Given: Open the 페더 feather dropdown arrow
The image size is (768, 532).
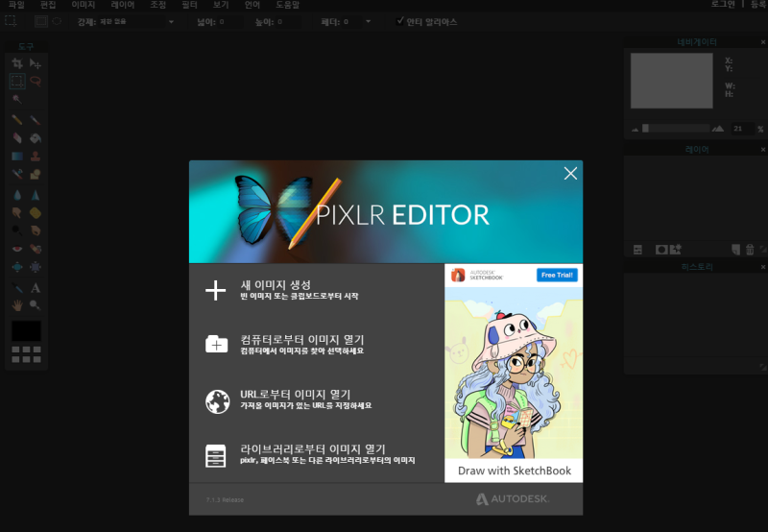Looking at the screenshot, I should click(x=369, y=21).
